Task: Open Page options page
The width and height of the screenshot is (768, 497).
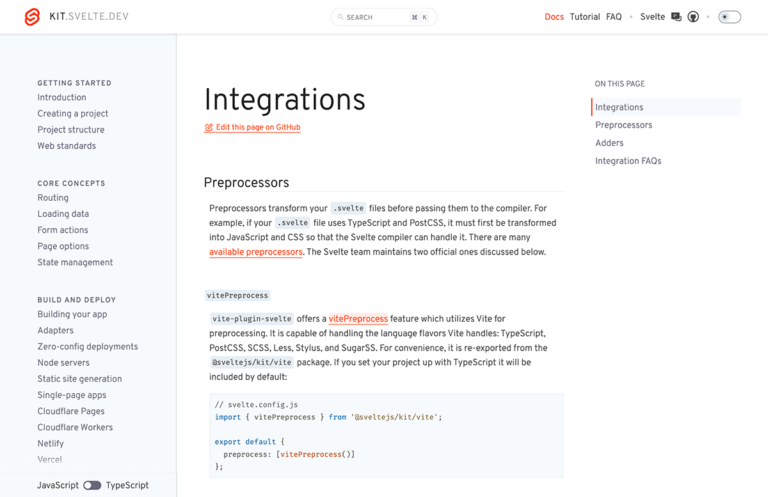Action: (63, 246)
